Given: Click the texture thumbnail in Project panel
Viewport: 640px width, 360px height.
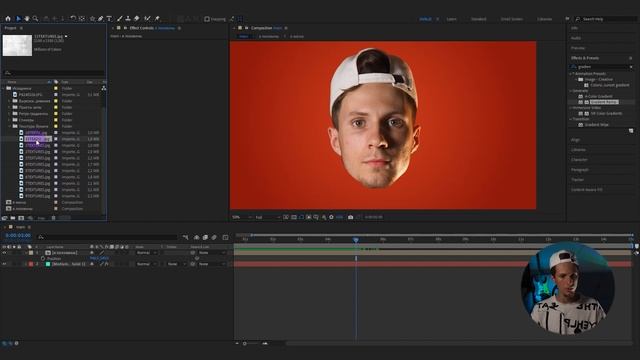Looking at the screenshot, I should pos(17,45).
